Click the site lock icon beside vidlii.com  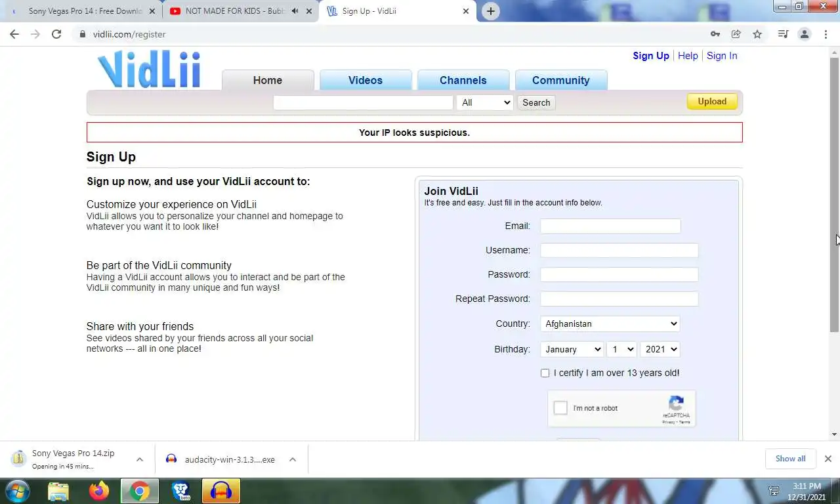83,34
